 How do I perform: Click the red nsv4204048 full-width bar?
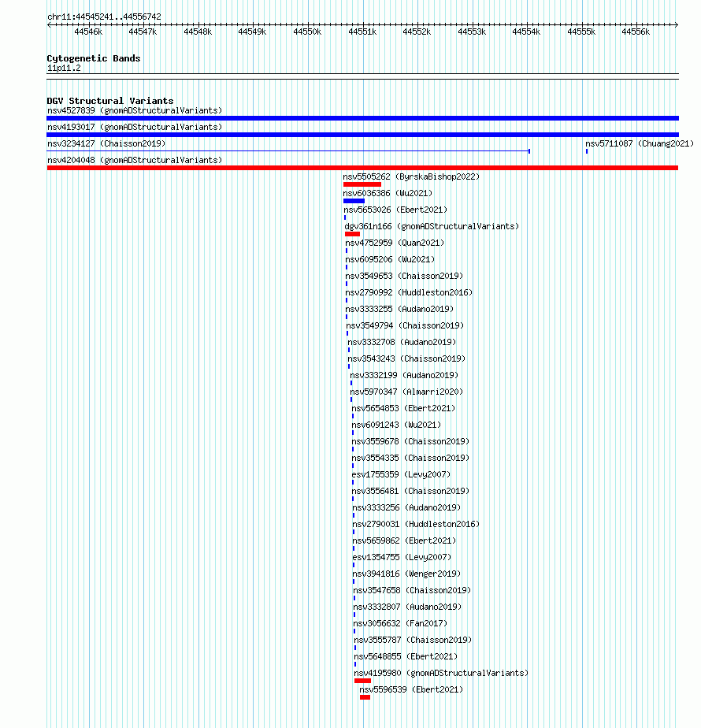[x=362, y=168]
